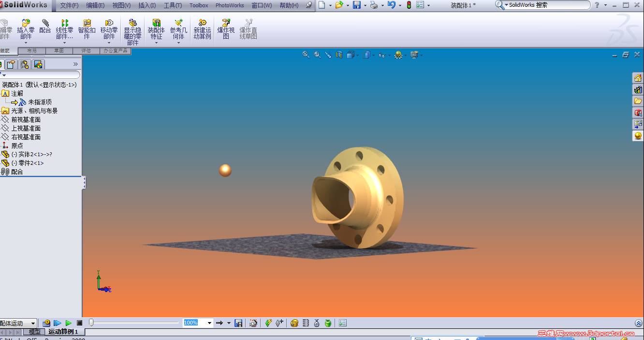The width and height of the screenshot is (644, 340).
Task: Open the 插入(I) menu
Action: (147, 5)
